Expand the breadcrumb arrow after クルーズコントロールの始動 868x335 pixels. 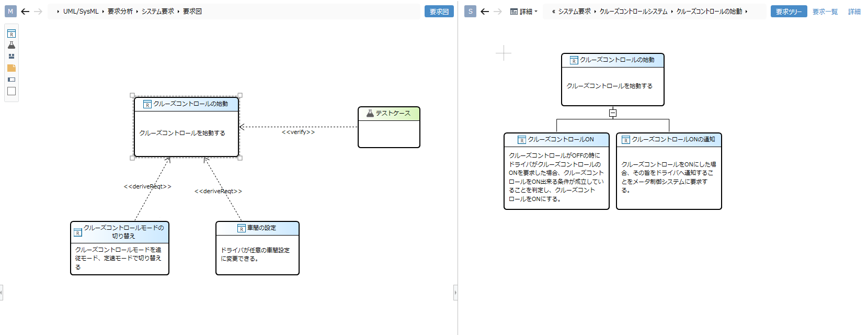click(x=746, y=12)
